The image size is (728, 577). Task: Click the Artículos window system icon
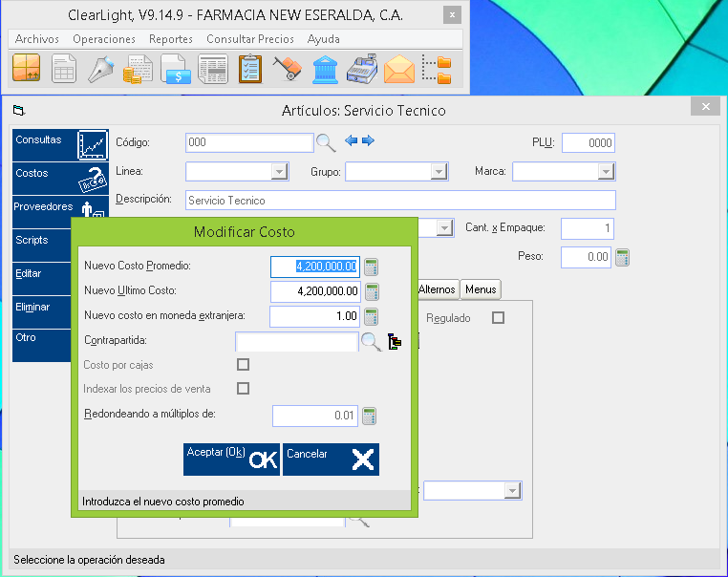point(18,111)
